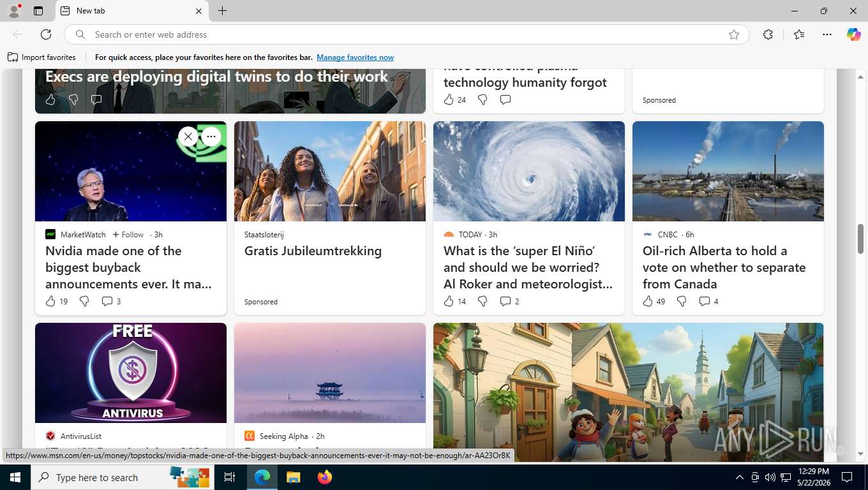
Task: Open the notification center icon
Action: 847,477
